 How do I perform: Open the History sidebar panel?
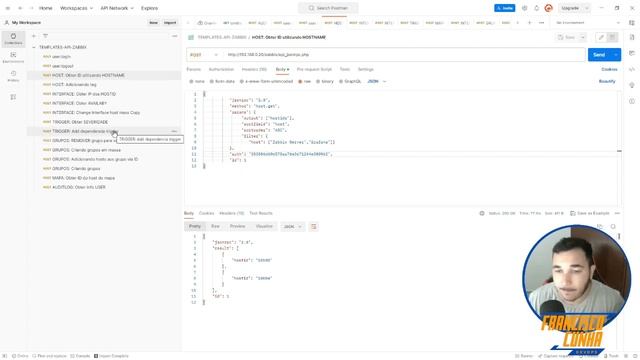pyautogui.click(x=13, y=76)
